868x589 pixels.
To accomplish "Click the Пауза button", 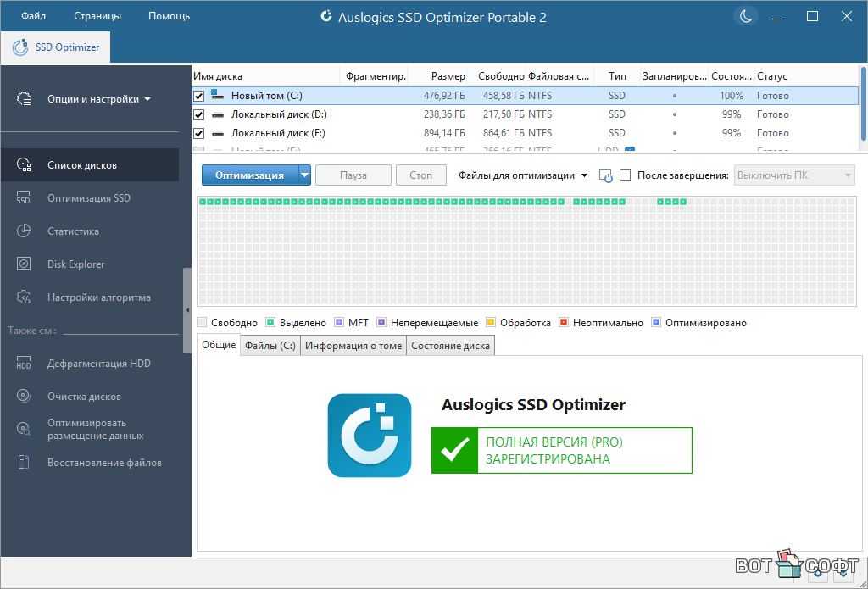I will (353, 175).
